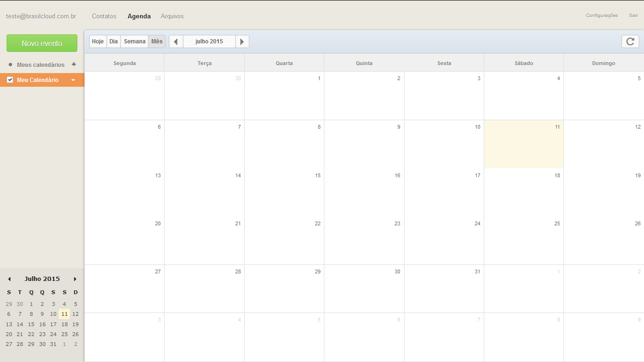Viewport: 644px width, 362px height.
Task: Show previous month in mini calendar
Action: [9, 279]
